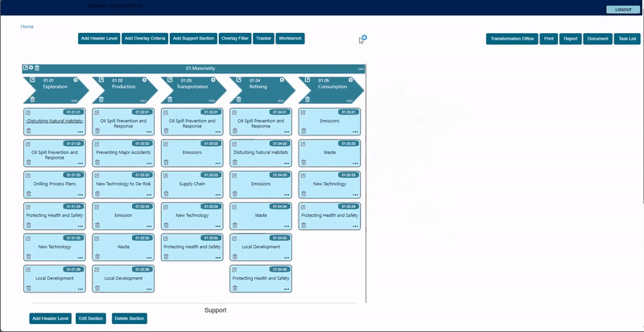644x332 pixels.
Task: Delete card 01.03.03 Supply Chain
Action: click(x=167, y=194)
